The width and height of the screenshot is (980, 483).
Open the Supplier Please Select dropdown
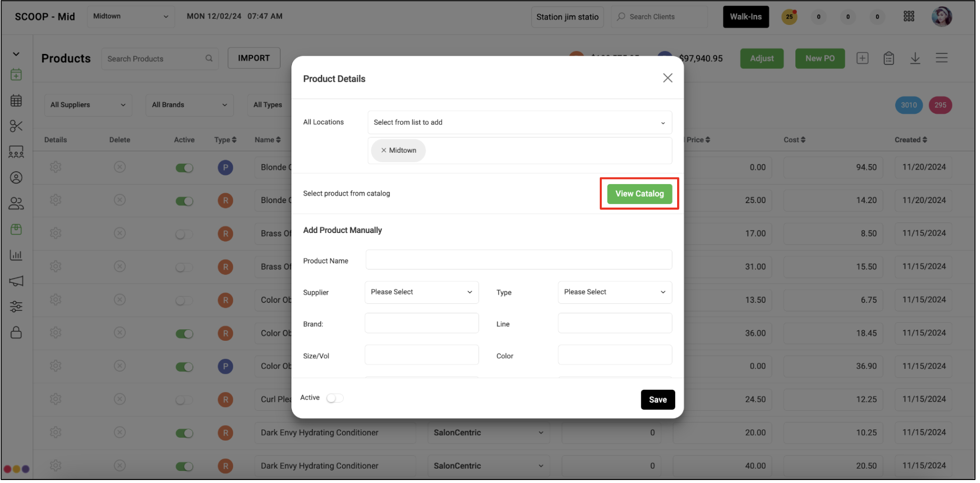(422, 292)
